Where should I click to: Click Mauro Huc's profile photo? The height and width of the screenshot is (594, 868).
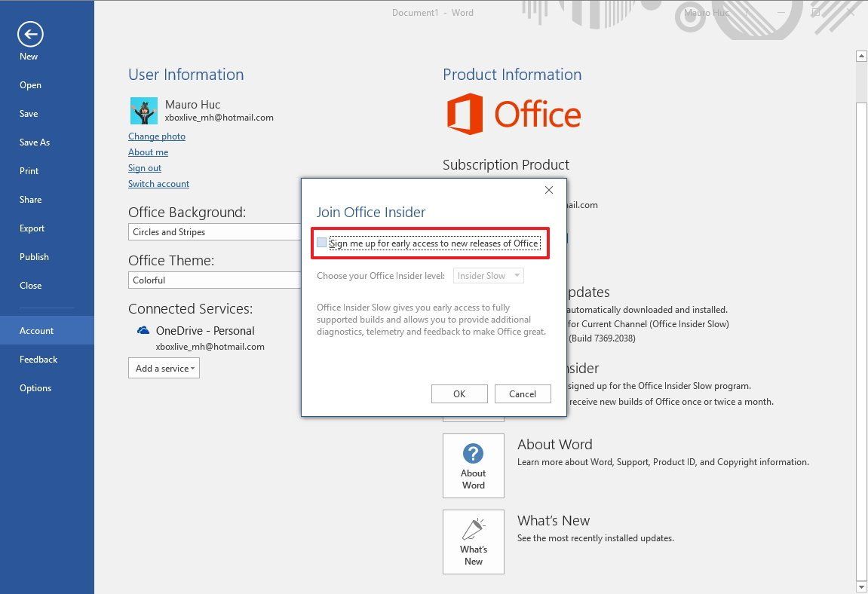[143, 111]
